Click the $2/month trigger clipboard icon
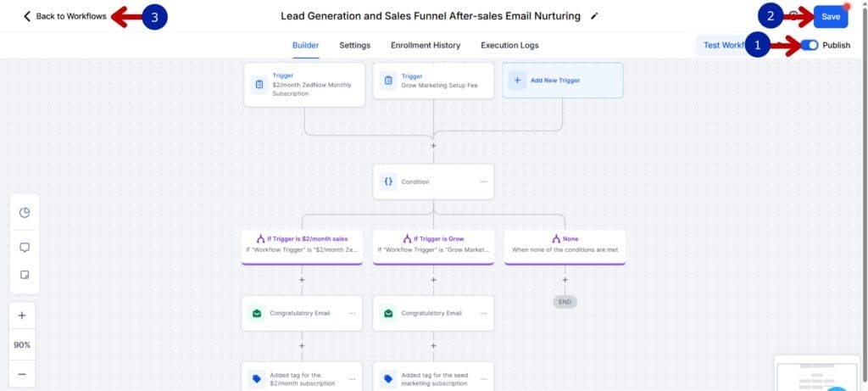The width and height of the screenshot is (868, 391). point(259,85)
